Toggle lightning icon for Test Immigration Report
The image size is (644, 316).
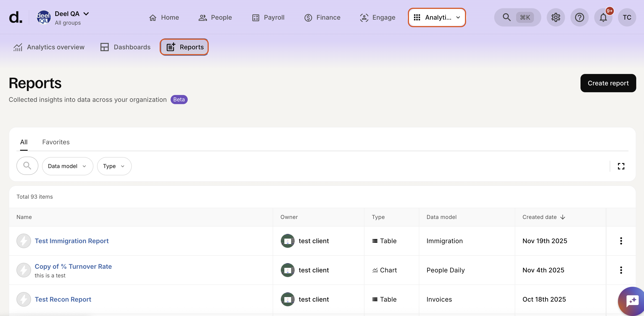point(24,241)
